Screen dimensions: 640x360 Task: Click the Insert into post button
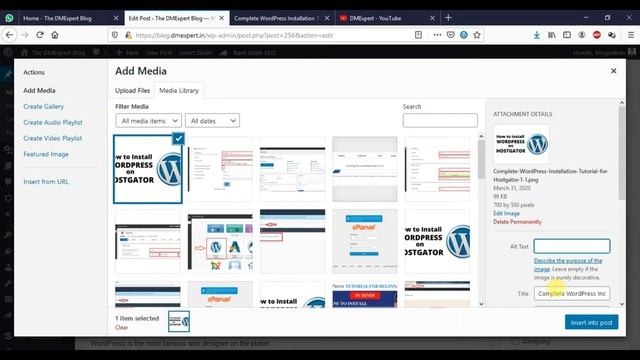coord(591,322)
